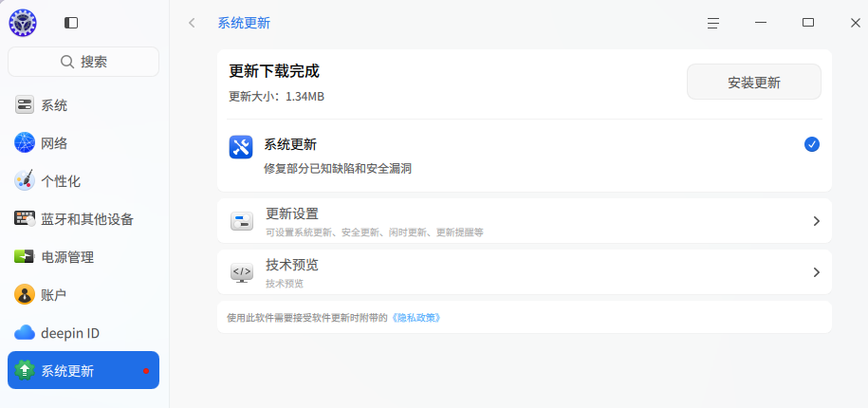Maximize the Control Center window
Viewport: 868px width, 408px height.
(808, 23)
